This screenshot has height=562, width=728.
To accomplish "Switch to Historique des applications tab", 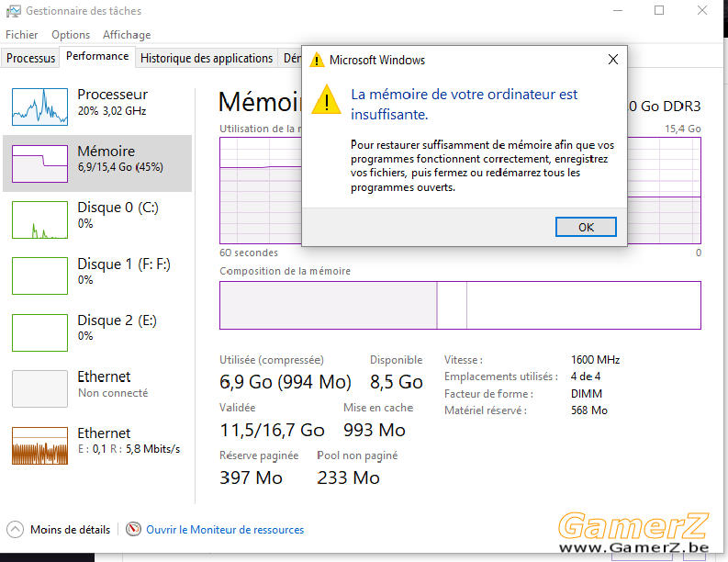I will (207, 58).
